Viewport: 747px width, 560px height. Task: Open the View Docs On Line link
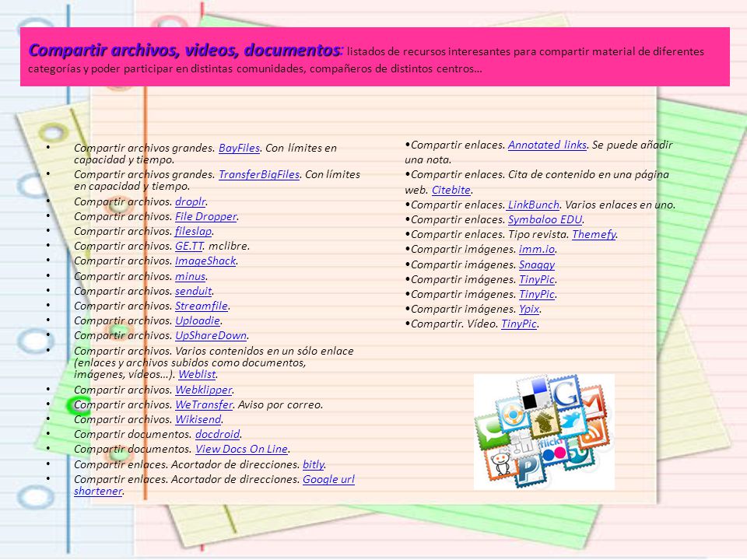[x=241, y=449]
